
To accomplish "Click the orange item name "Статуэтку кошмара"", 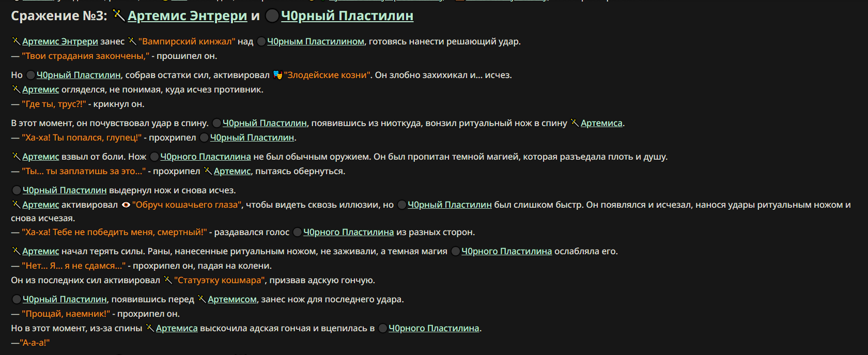I will tap(220, 280).
